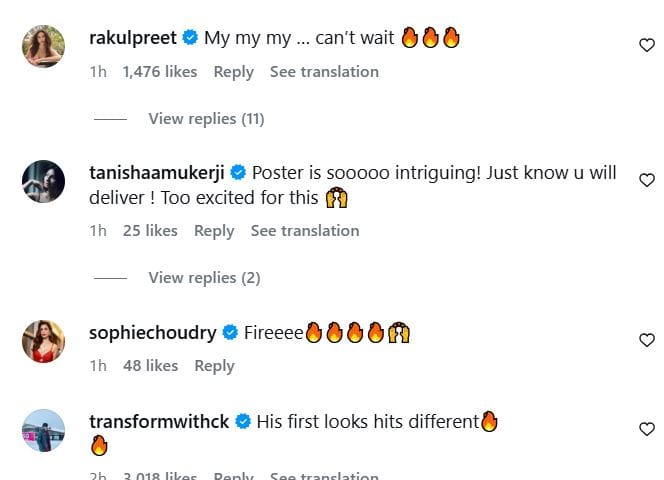
Task: Open tanishaamukerji's profile picture
Action: (43, 180)
